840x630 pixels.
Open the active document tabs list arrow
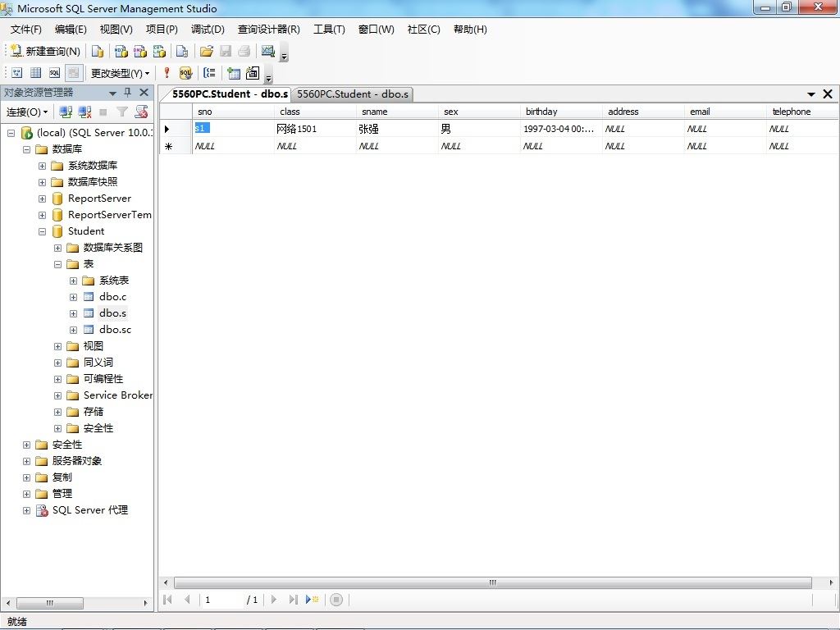[811, 94]
